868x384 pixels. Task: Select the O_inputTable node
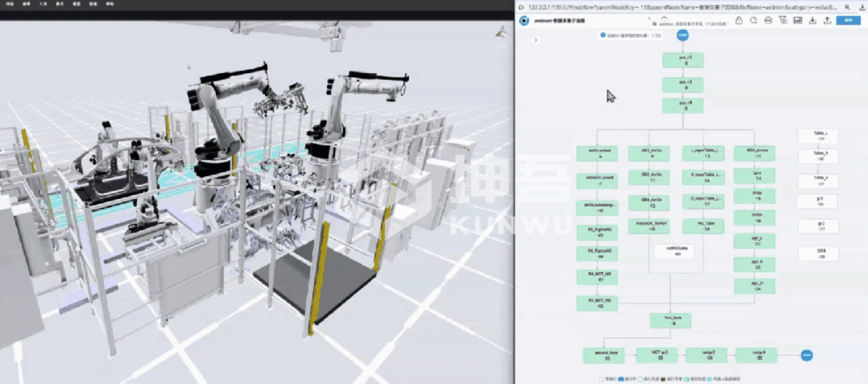tap(703, 201)
